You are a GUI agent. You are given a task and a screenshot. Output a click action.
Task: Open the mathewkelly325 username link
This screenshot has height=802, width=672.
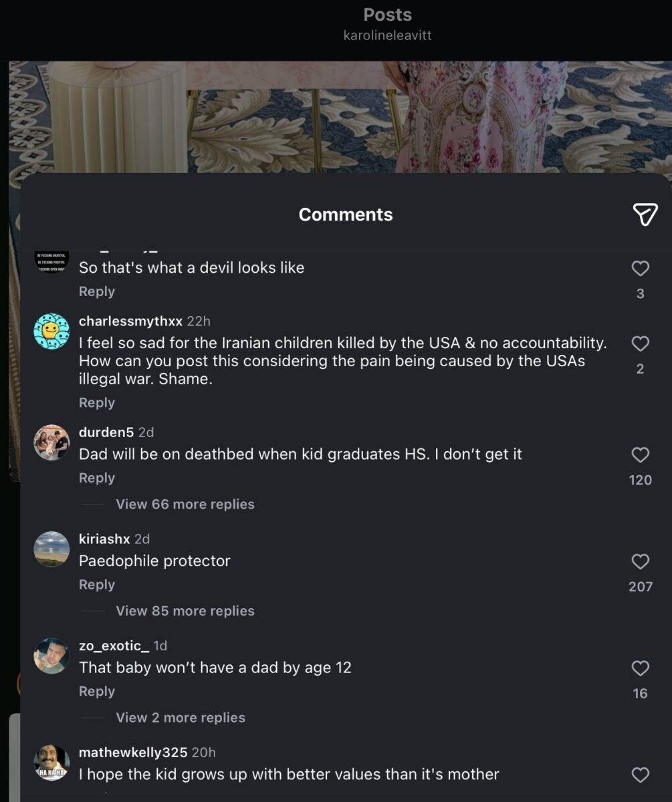pyautogui.click(x=132, y=753)
